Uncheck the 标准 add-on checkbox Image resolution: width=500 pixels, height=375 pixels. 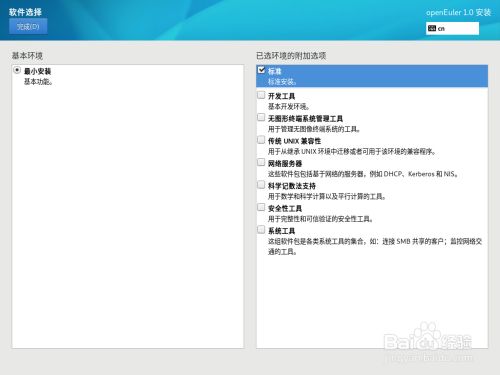click(x=262, y=70)
